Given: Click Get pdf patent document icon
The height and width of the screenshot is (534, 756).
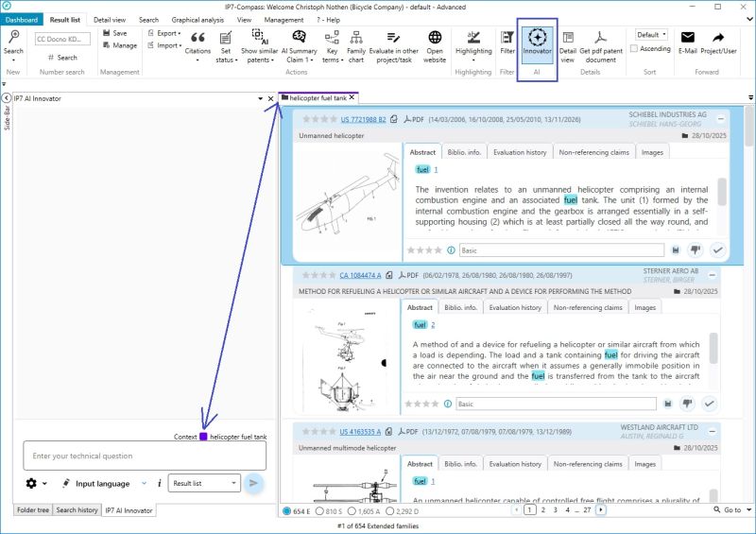Looking at the screenshot, I should pyautogui.click(x=599, y=38).
